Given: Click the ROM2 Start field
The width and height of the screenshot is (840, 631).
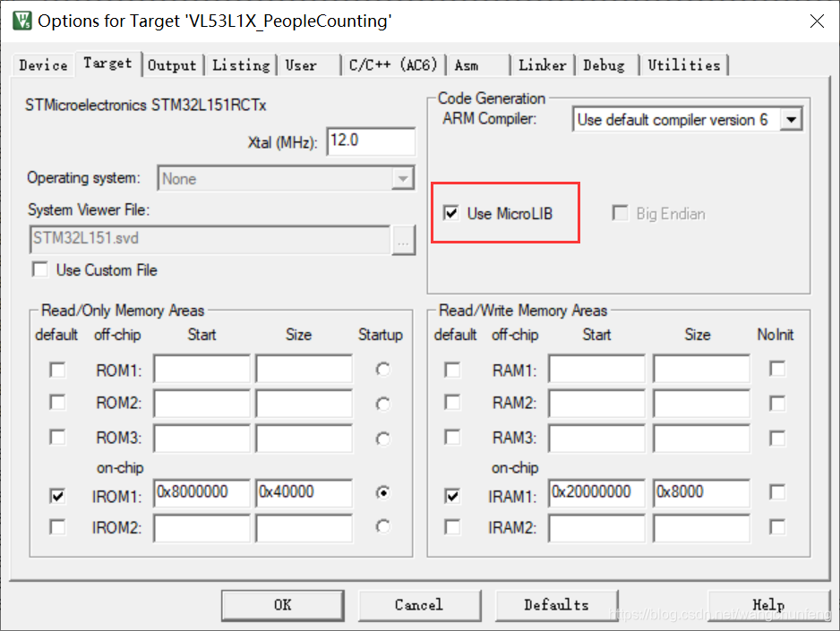Looking at the screenshot, I should pyautogui.click(x=201, y=403).
